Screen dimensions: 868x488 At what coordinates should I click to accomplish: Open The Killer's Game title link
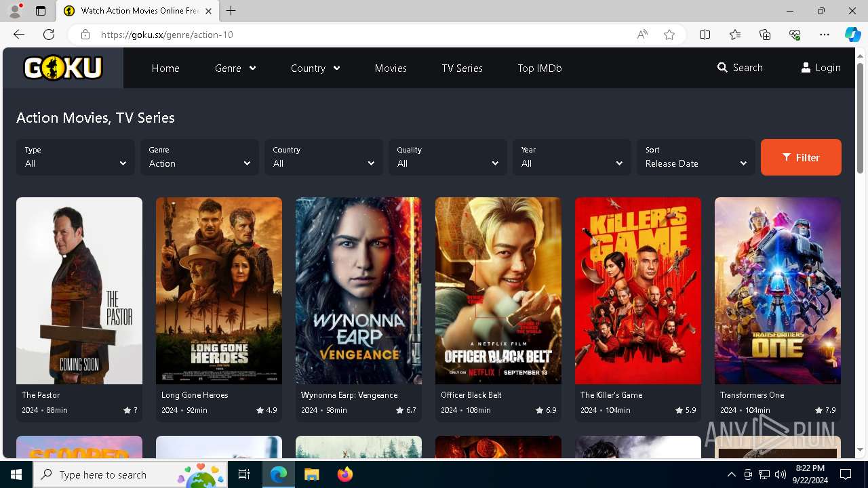(x=611, y=395)
